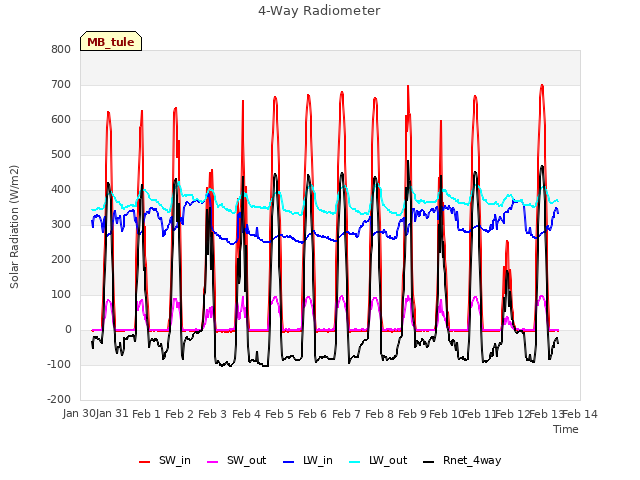Click the 500 y-axis tick label

61,155
